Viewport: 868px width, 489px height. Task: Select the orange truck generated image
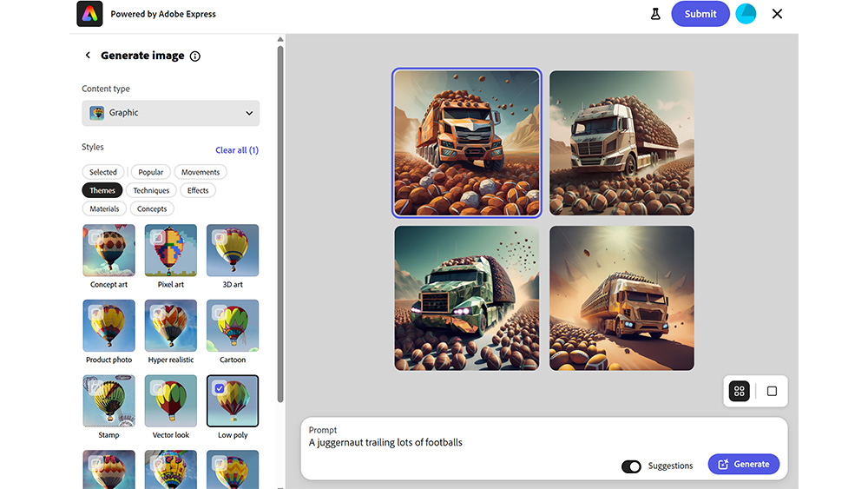point(467,143)
